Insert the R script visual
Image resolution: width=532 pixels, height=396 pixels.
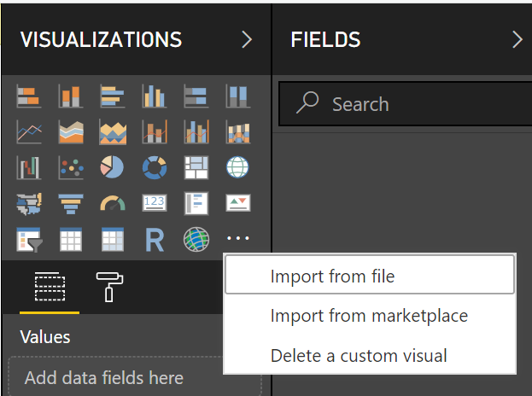(154, 241)
